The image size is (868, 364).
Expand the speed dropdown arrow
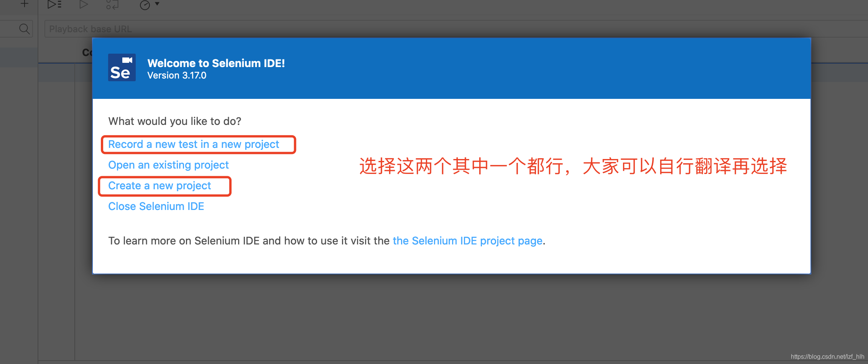click(157, 4)
